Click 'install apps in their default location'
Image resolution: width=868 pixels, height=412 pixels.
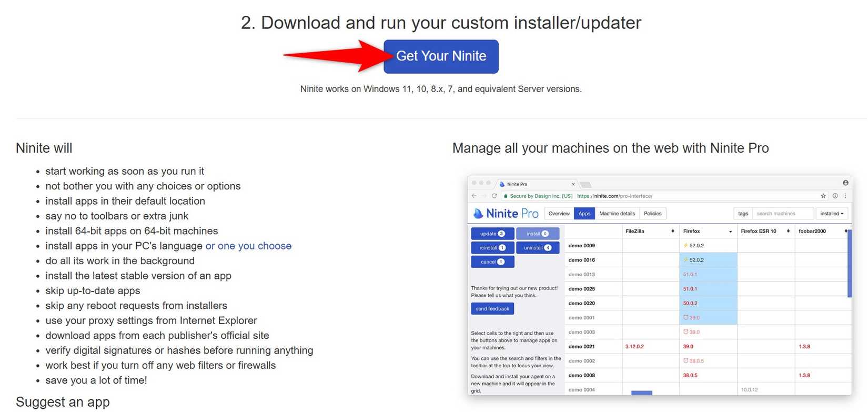[125, 201]
